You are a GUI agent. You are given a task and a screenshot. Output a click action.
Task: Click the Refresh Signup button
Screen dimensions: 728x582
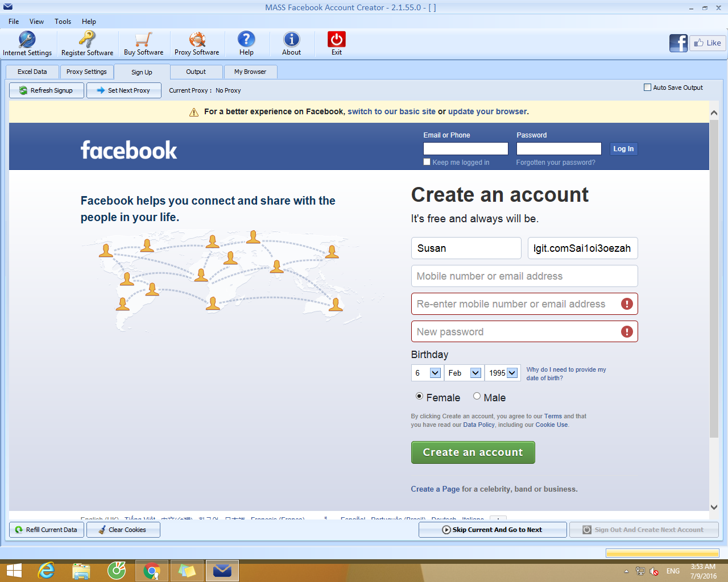pos(47,90)
